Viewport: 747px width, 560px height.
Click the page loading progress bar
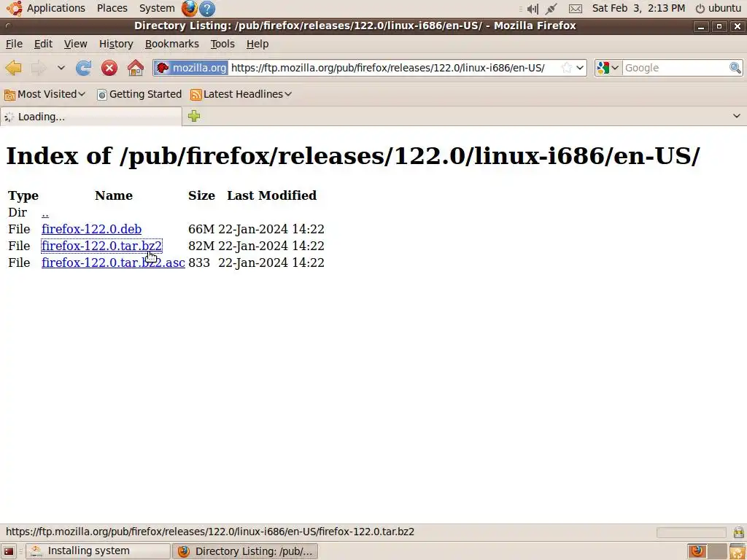[x=692, y=532]
